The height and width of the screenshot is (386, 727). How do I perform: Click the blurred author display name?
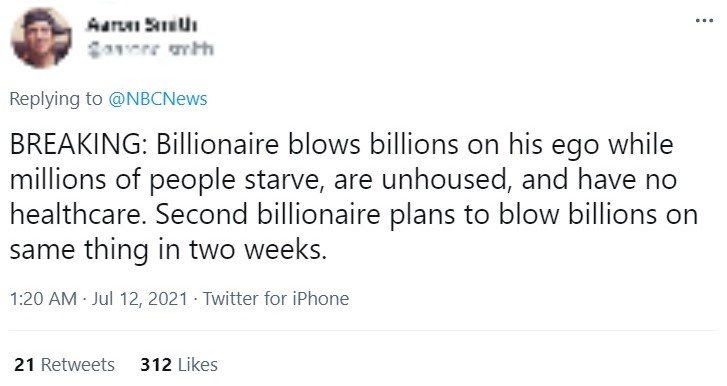point(142,24)
